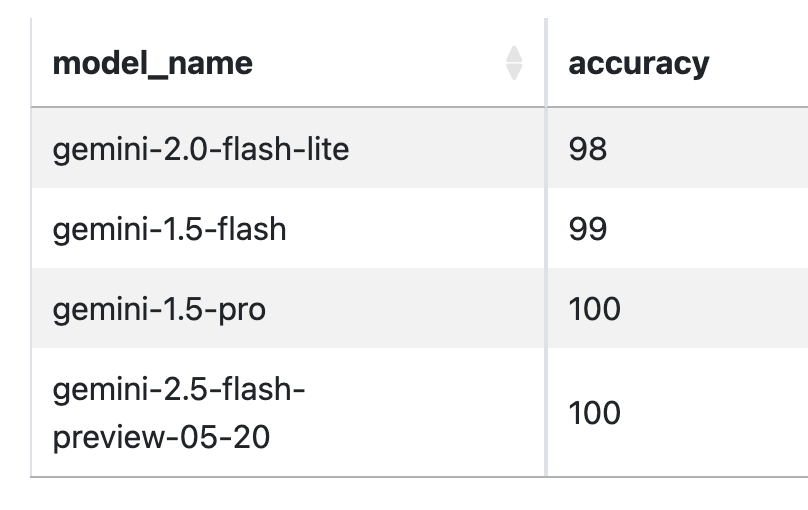Click accuracy value 98
This screenshot has width=808, height=510.
click(588, 149)
